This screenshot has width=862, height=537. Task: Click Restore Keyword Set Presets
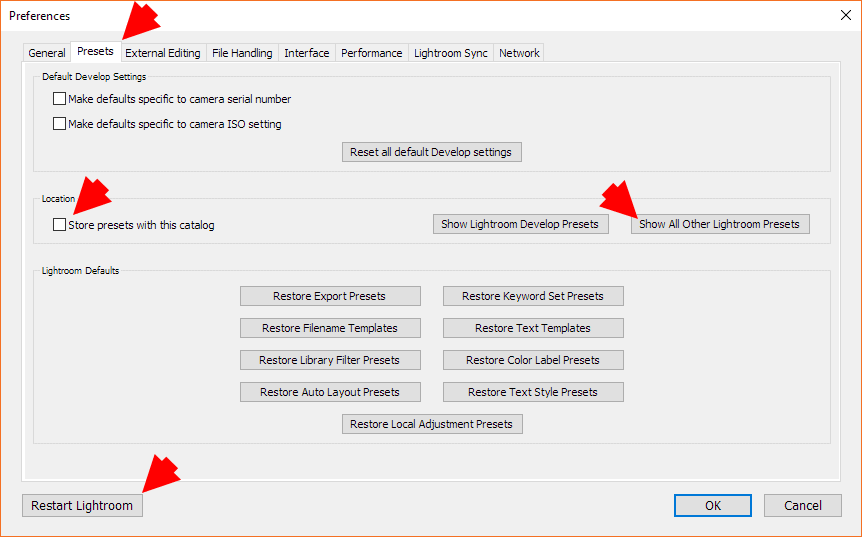tap(533, 296)
